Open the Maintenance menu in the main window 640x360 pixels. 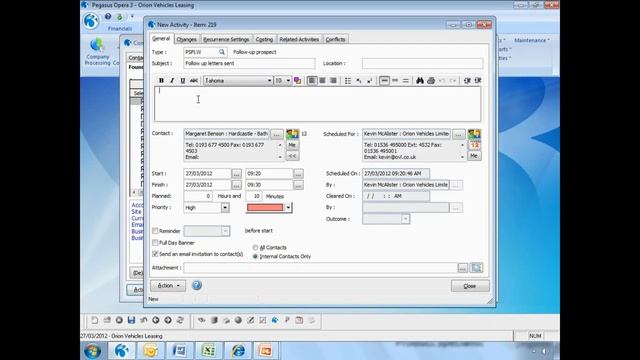pyautogui.click(x=531, y=40)
